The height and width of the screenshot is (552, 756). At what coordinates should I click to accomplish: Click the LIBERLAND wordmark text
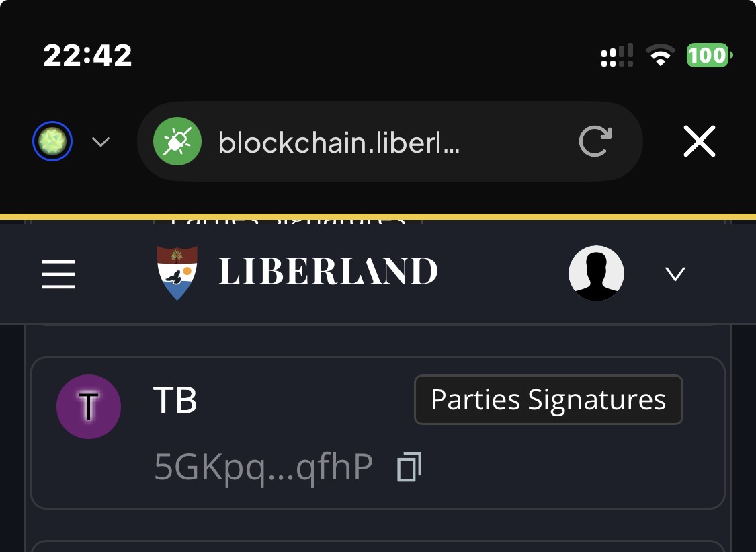coord(328,272)
